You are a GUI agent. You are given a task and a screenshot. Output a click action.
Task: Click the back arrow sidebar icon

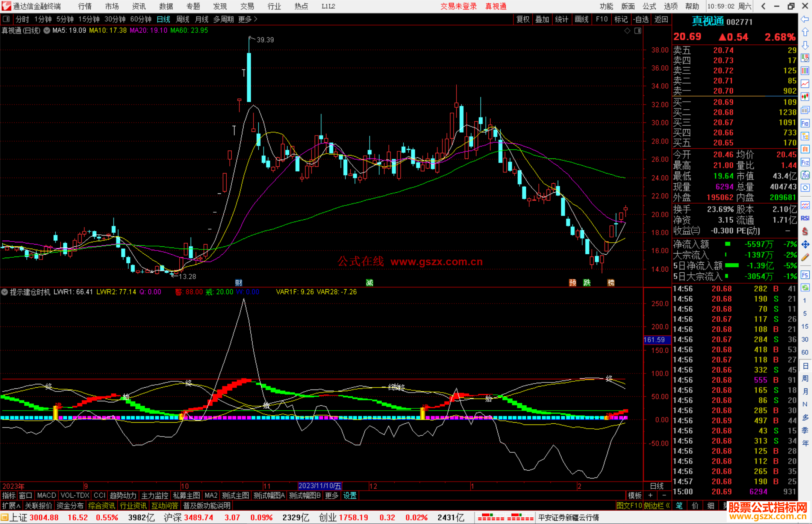pyautogui.click(x=805, y=19)
